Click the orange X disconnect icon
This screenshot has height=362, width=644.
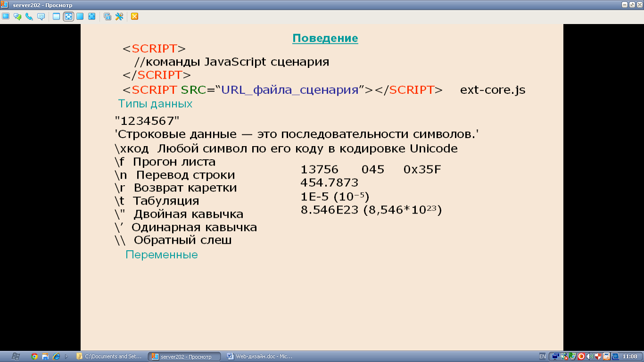[134, 16]
